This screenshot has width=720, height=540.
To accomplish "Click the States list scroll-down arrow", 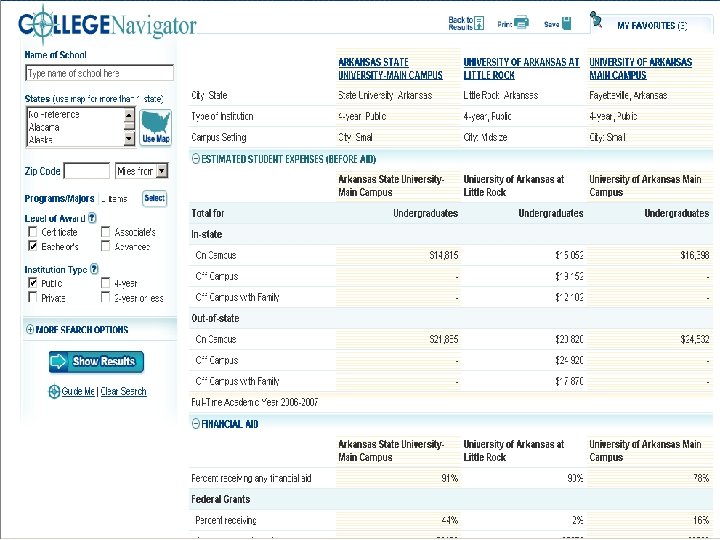I will click(129, 138).
